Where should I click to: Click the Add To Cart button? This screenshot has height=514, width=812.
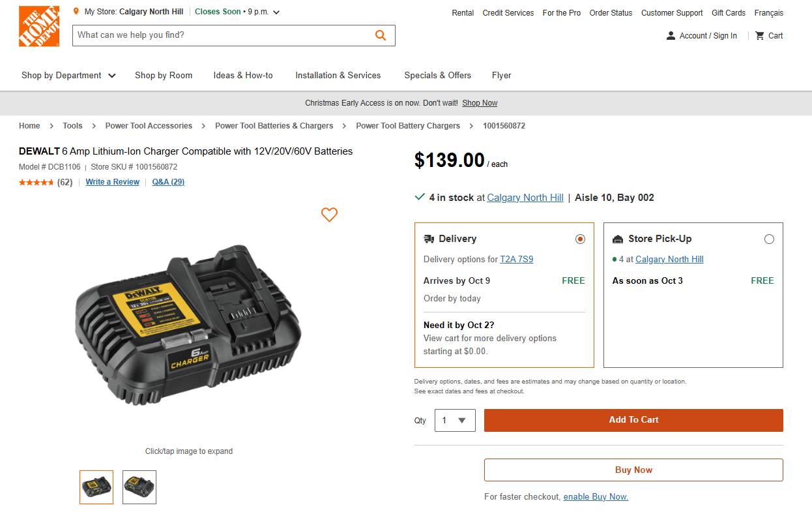[x=633, y=420]
